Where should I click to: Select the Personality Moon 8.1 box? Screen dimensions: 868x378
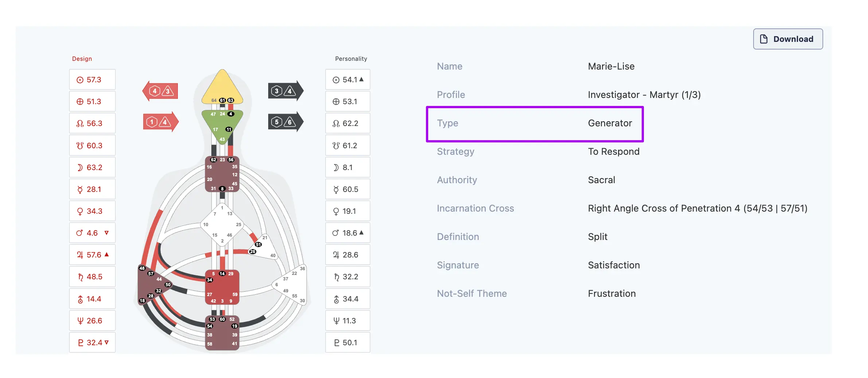click(347, 168)
